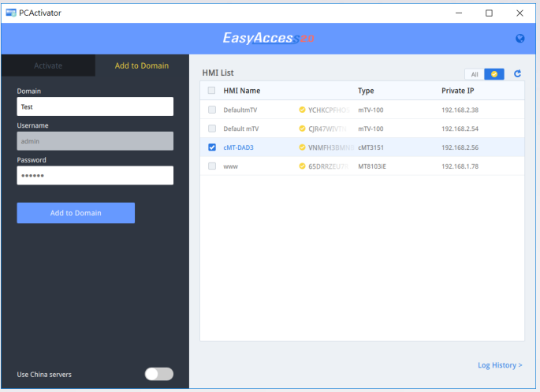
Task: Click status icon for Default mTV row
Action: pyautogui.click(x=302, y=129)
